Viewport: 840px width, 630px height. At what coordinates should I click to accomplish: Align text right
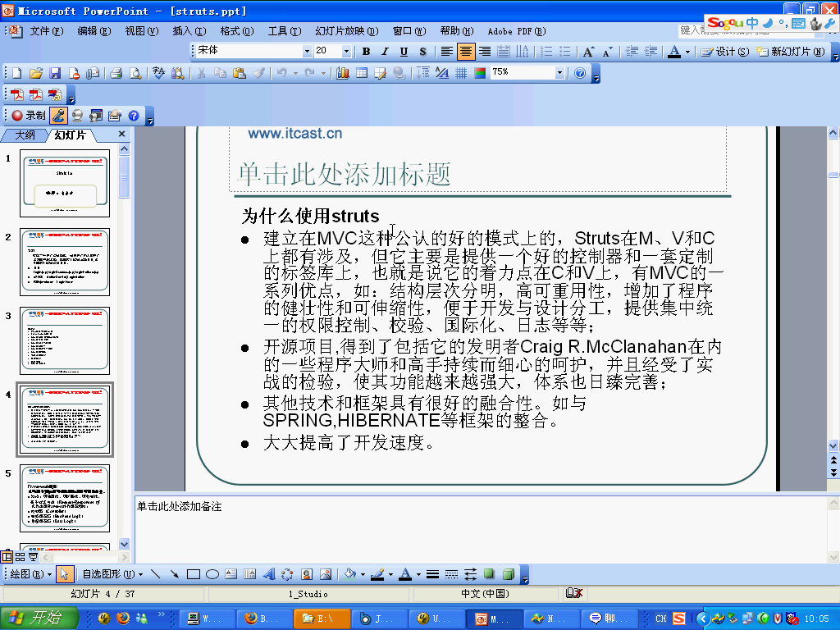point(485,52)
